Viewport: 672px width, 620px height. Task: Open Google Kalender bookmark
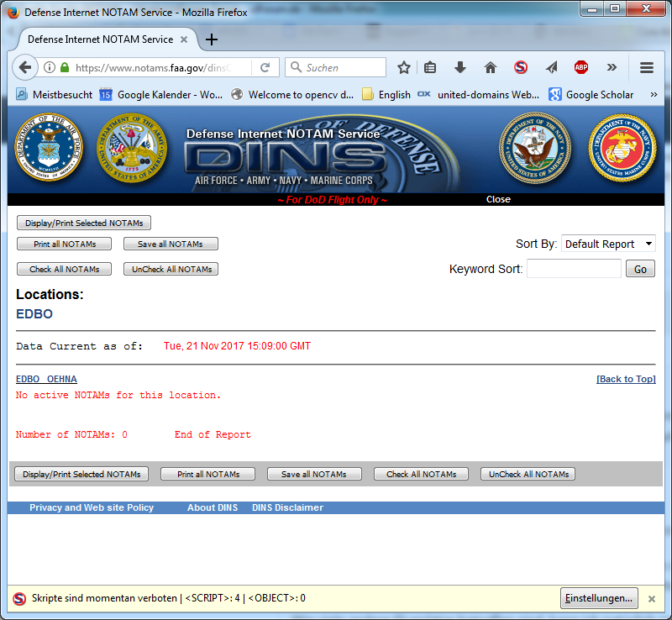point(161,94)
